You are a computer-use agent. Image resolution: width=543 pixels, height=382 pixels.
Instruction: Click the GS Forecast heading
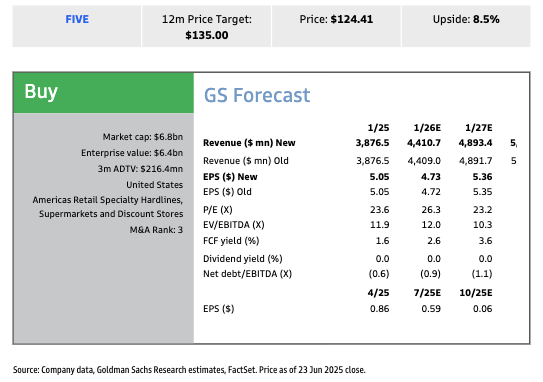pos(257,95)
